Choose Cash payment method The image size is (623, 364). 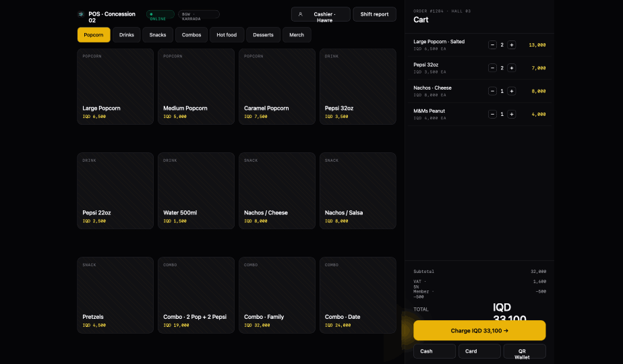(434, 351)
